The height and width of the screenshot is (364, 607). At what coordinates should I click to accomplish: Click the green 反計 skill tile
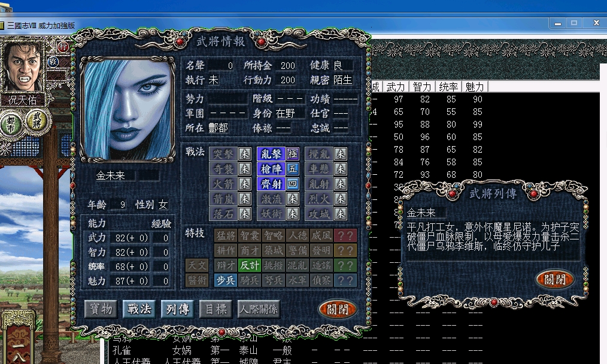(x=250, y=265)
